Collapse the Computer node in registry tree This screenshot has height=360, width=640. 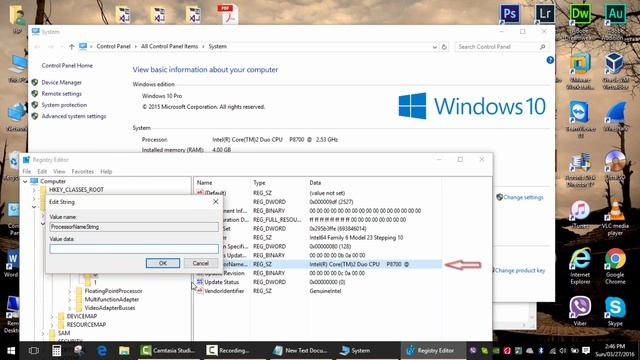25,181
